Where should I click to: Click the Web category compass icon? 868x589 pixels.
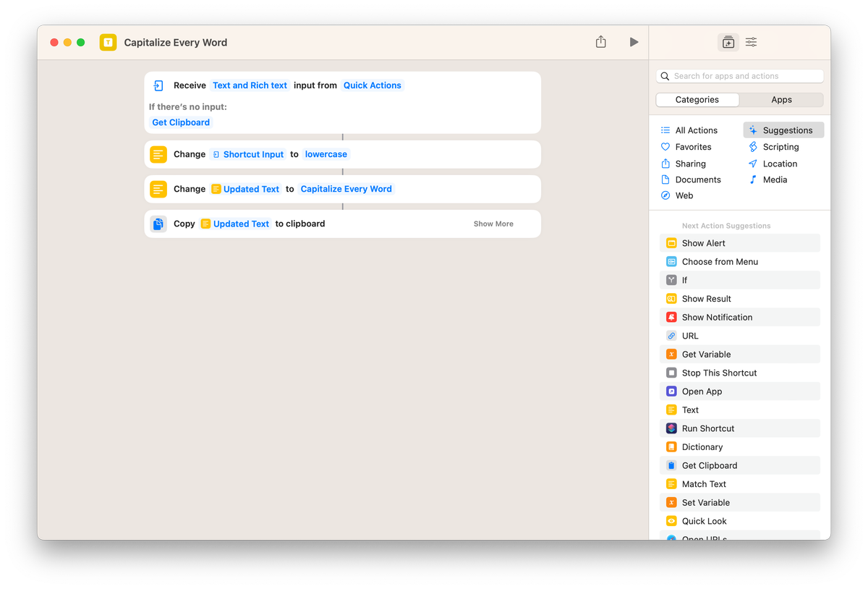[x=666, y=195]
